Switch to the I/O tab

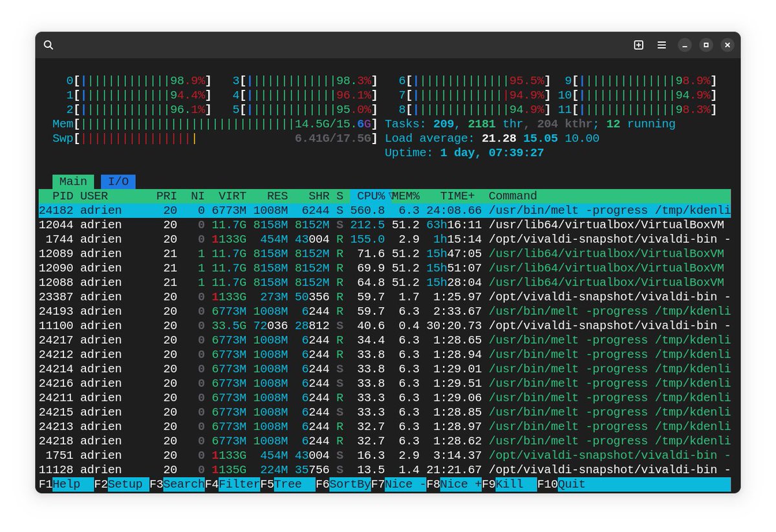click(118, 182)
